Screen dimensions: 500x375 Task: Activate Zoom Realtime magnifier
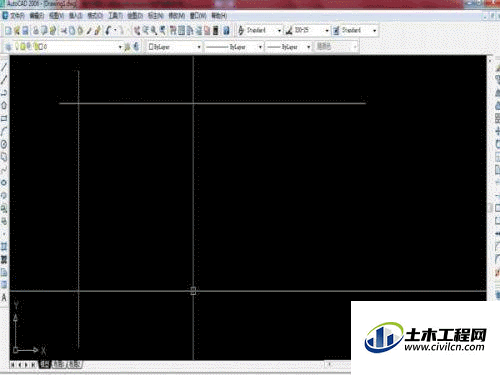point(146,31)
